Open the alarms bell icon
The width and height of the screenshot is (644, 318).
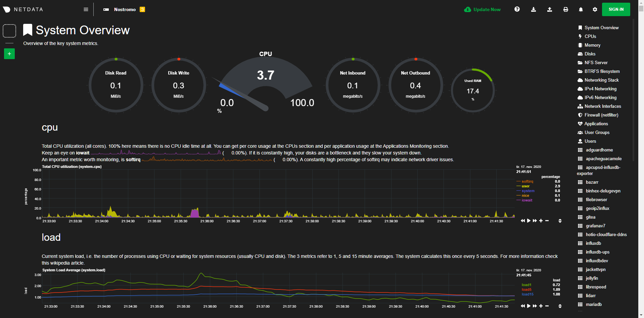581,9
